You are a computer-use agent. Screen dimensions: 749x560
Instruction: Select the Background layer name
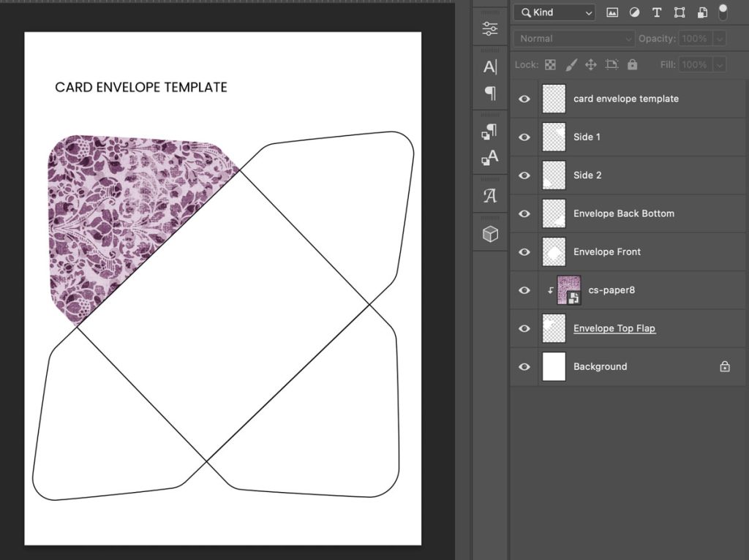(600, 367)
